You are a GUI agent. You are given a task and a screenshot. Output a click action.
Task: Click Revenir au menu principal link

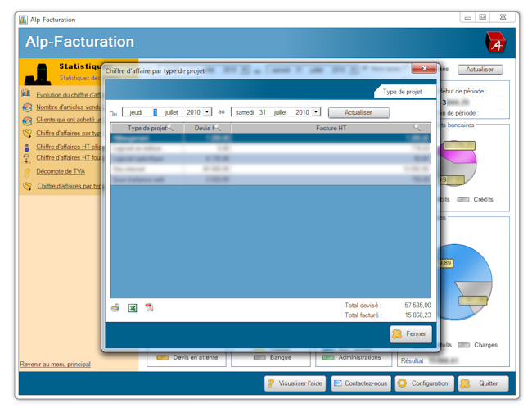(55, 364)
